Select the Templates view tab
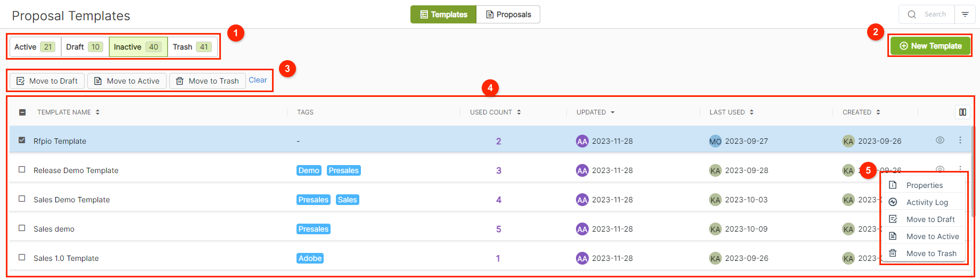980x279 pixels. tap(443, 14)
